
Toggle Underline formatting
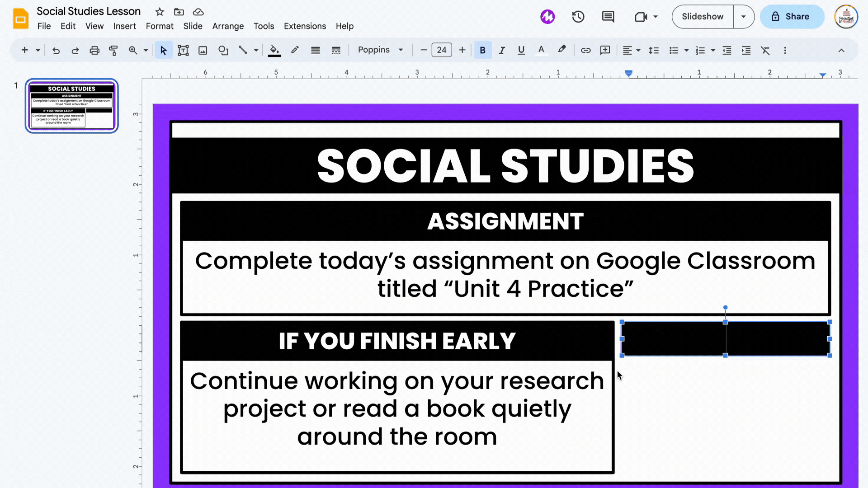tap(521, 50)
